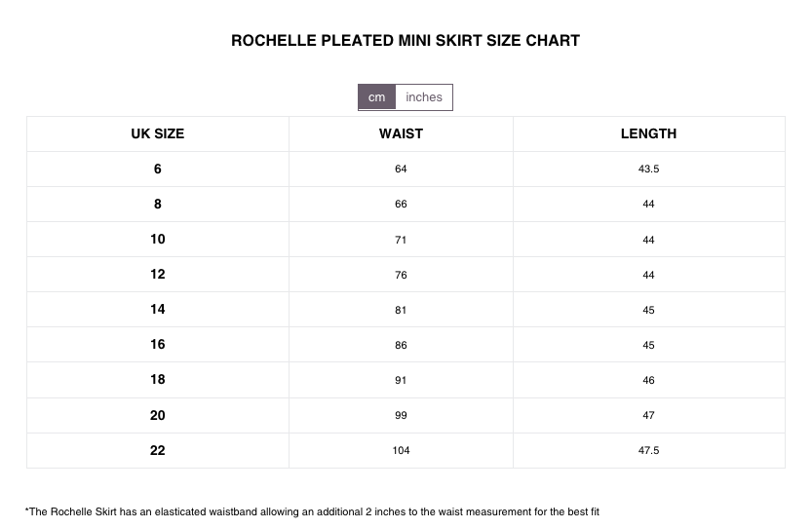
Task: Click the waist value 104
Action: click(401, 450)
